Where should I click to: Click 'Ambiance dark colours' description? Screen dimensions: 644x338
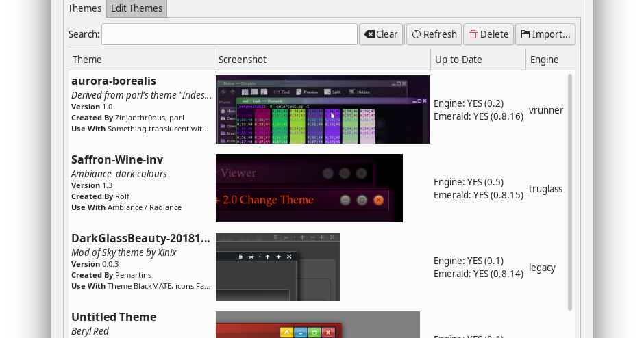click(119, 174)
